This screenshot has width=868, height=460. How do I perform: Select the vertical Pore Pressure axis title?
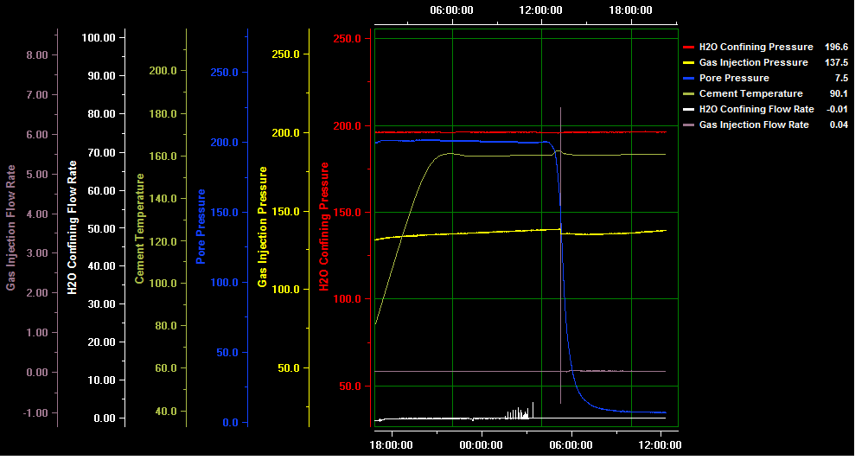click(x=201, y=226)
